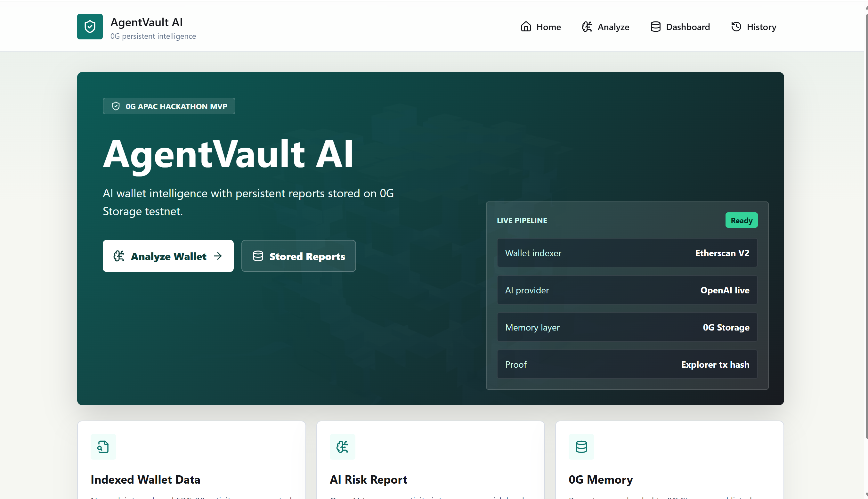Click the 0G persistent intelligence tagline
868x499 pixels.
(x=153, y=36)
